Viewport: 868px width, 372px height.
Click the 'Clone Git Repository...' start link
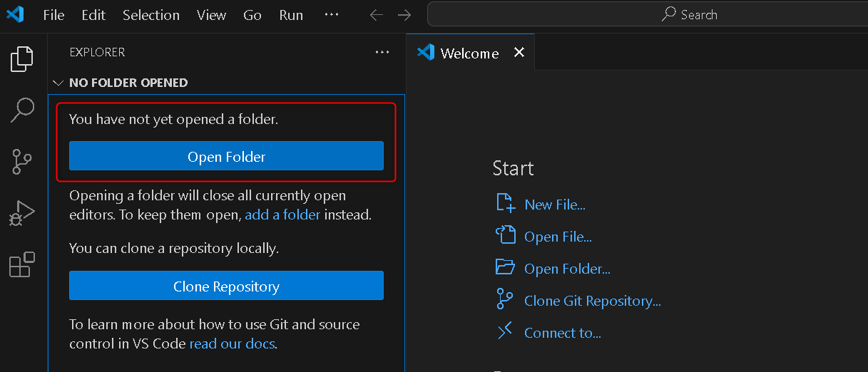click(592, 301)
